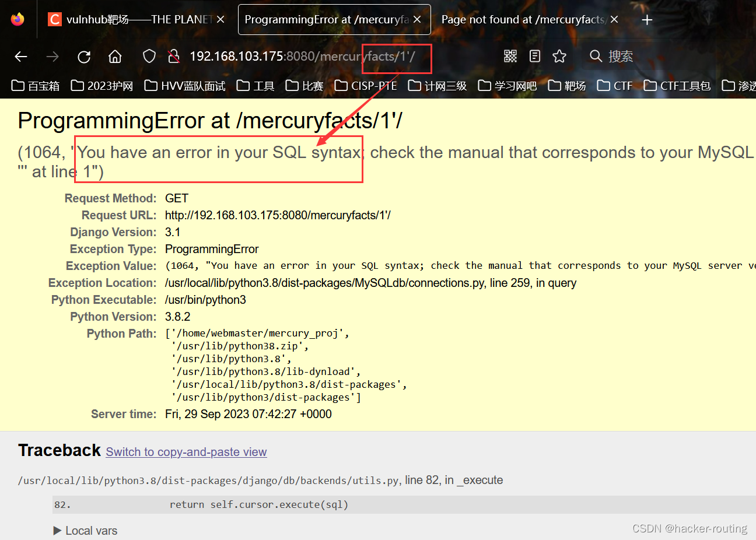756x540 pixels.
Task: Click the Firefox logo in the titlebar
Action: click(x=17, y=19)
